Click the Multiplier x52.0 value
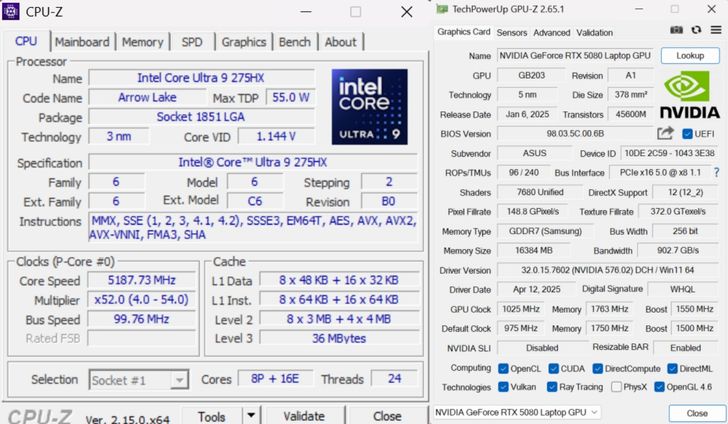 [142, 300]
